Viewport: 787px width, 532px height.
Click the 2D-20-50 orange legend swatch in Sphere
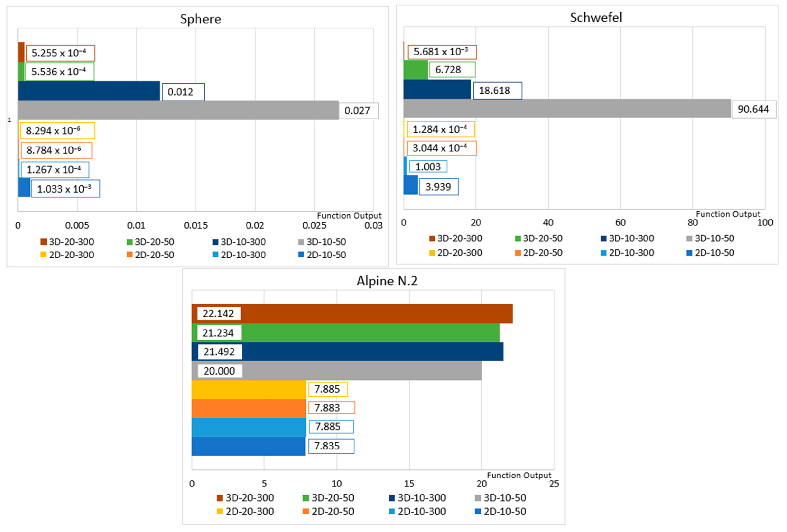(x=129, y=254)
